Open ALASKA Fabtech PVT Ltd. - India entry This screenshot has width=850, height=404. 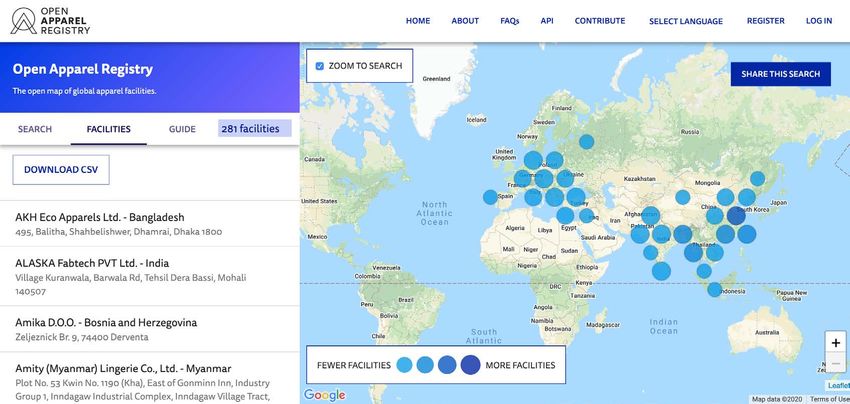click(150, 277)
